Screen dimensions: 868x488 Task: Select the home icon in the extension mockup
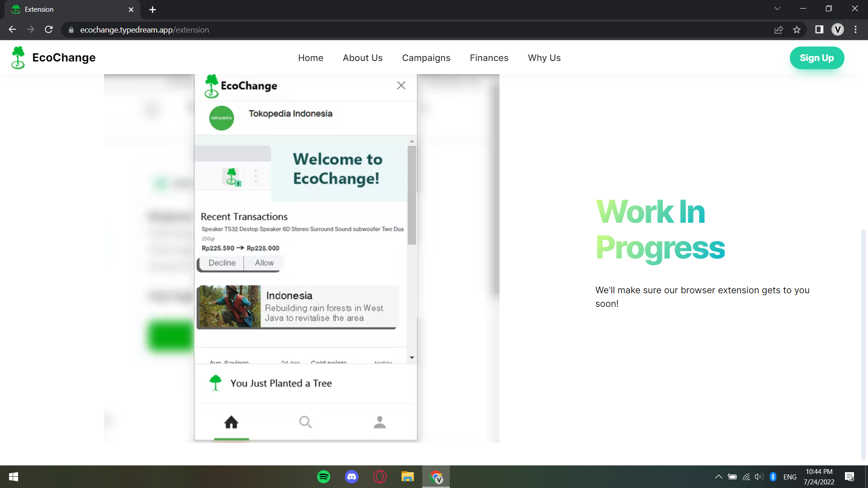(231, 422)
